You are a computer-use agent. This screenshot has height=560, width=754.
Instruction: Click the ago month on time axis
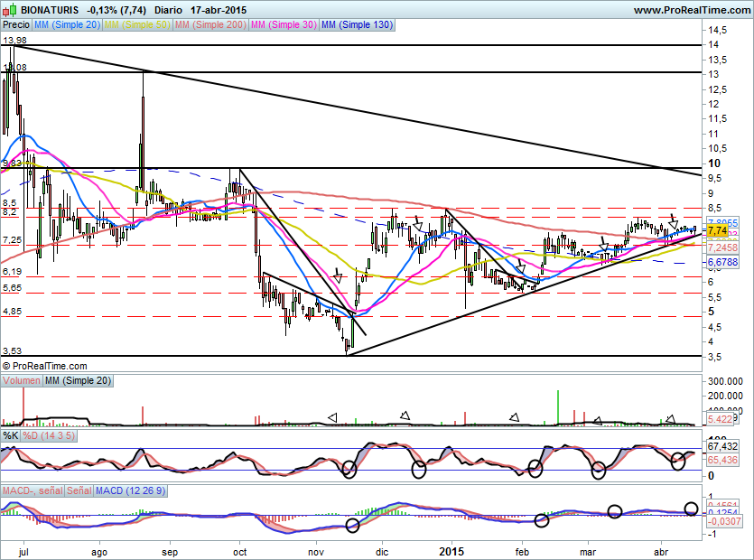point(99,552)
